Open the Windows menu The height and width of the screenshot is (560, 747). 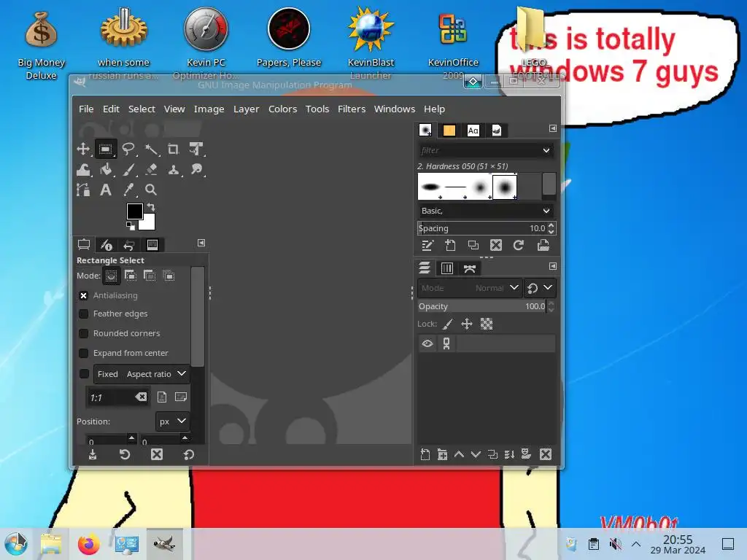pyautogui.click(x=395, y=109)
